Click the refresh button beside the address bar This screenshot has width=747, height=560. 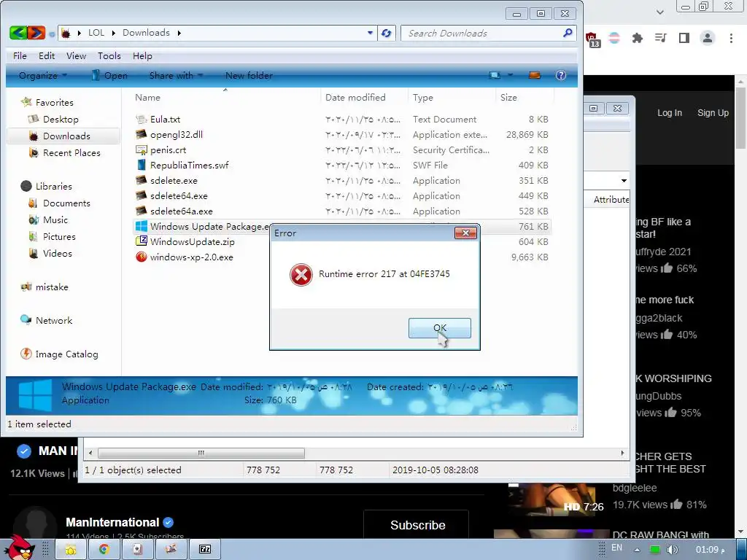click(387, 34)
